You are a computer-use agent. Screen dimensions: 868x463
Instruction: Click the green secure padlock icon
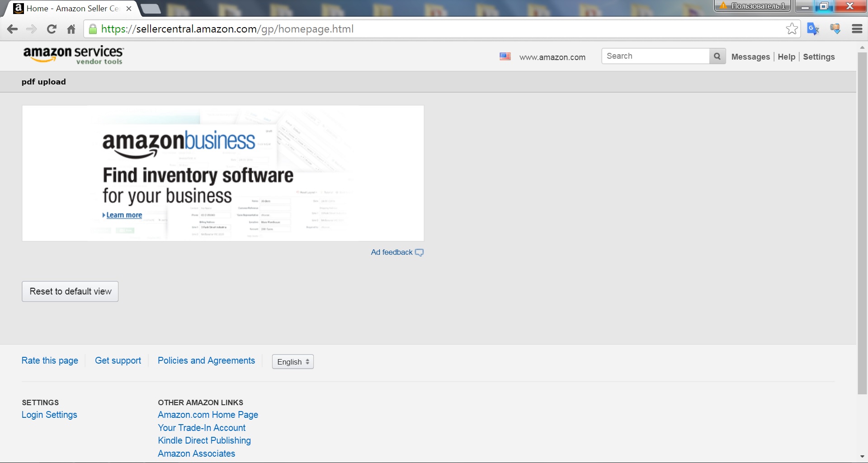pos(93,29)
